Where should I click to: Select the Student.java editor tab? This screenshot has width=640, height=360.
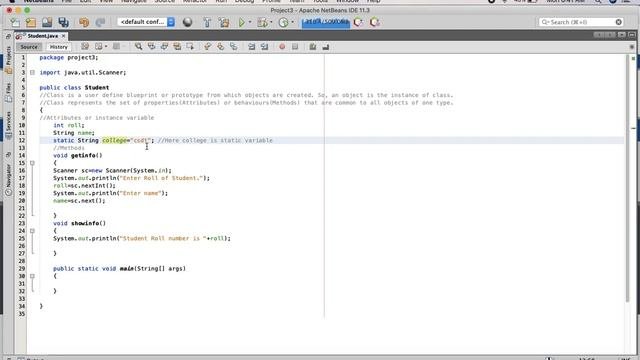coord(42,36)
